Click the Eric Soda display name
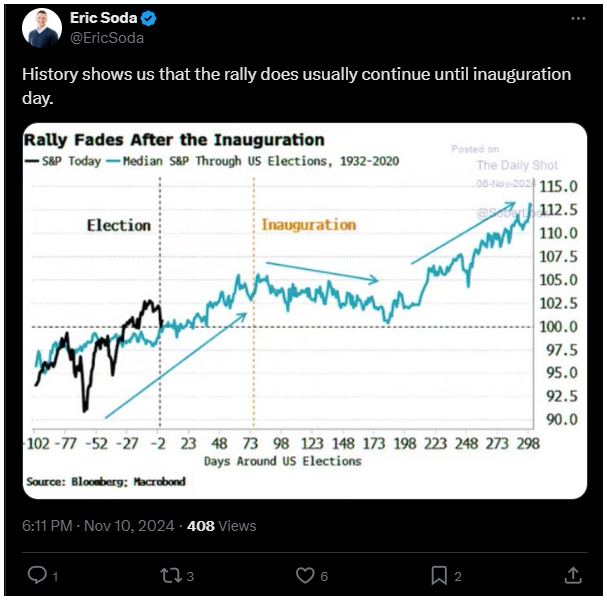Screen dimensions: 607x600 coord(103,18)
